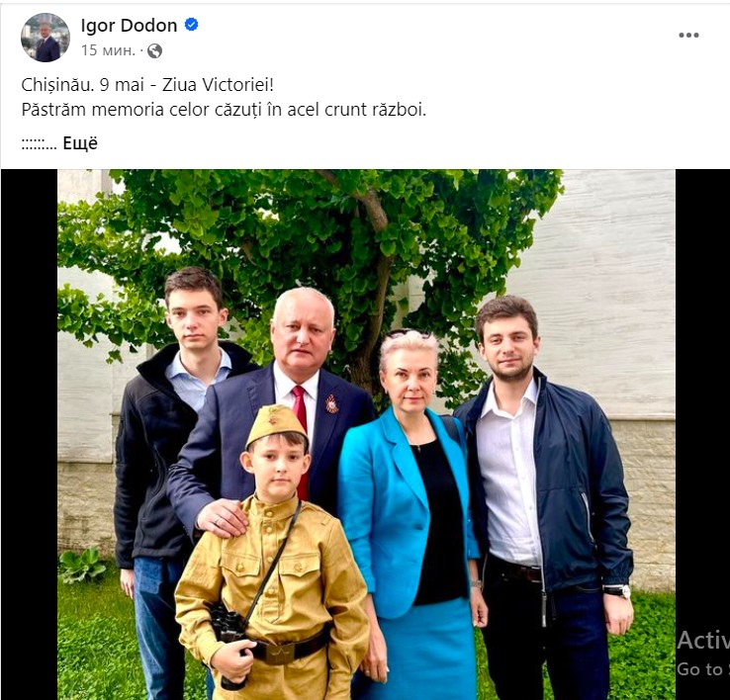The height and width of the screenshot is (700, 730).
Task: Open the Igor Dodon profile name link
Action: [129, 25]
